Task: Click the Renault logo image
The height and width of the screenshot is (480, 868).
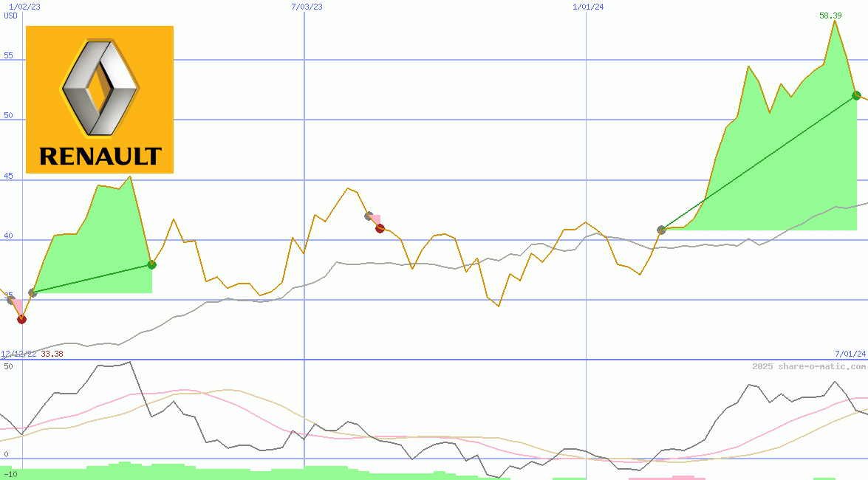Action: (x=100, y=100)
